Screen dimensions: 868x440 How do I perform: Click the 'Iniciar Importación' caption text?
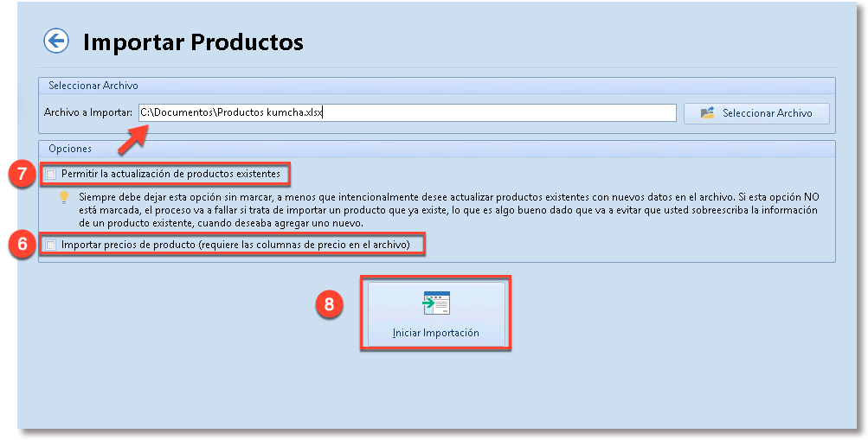(x=435, y=333)
